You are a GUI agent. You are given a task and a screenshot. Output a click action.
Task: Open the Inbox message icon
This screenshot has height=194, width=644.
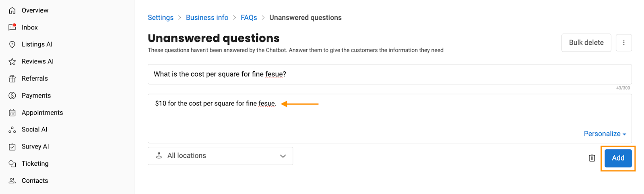[12, 27]
